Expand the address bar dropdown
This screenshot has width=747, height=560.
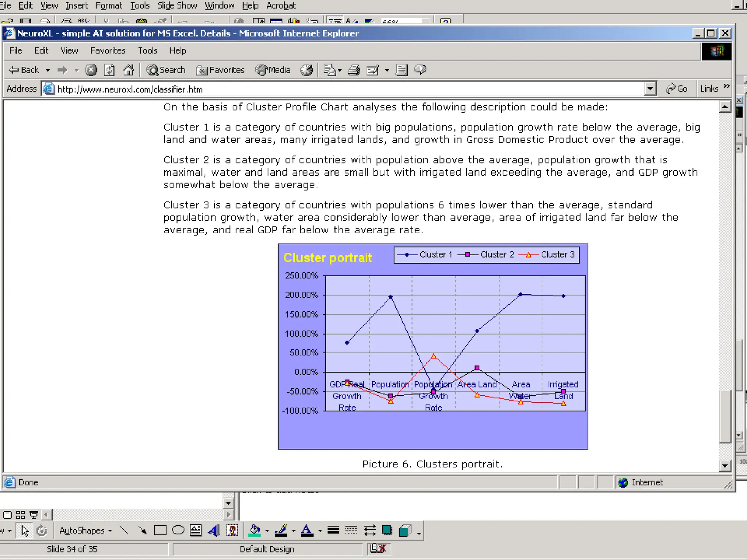coord(650,89)
